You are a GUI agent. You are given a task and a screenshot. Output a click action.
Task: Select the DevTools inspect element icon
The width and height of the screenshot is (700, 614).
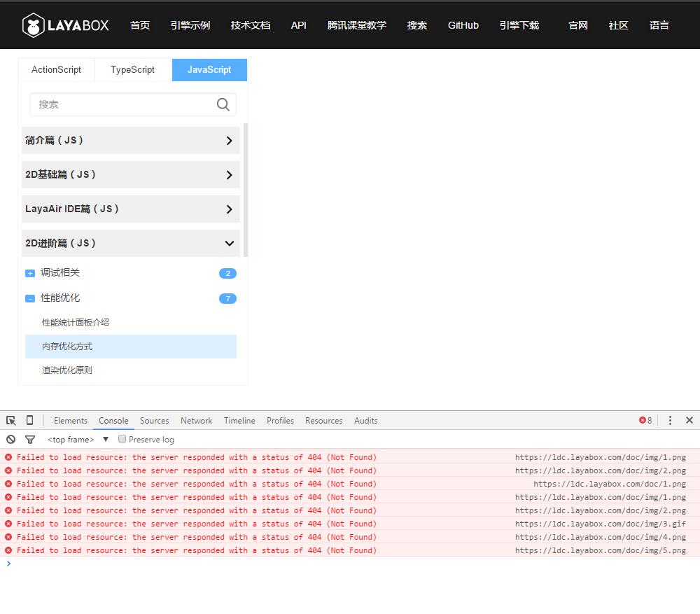(11, 420)
